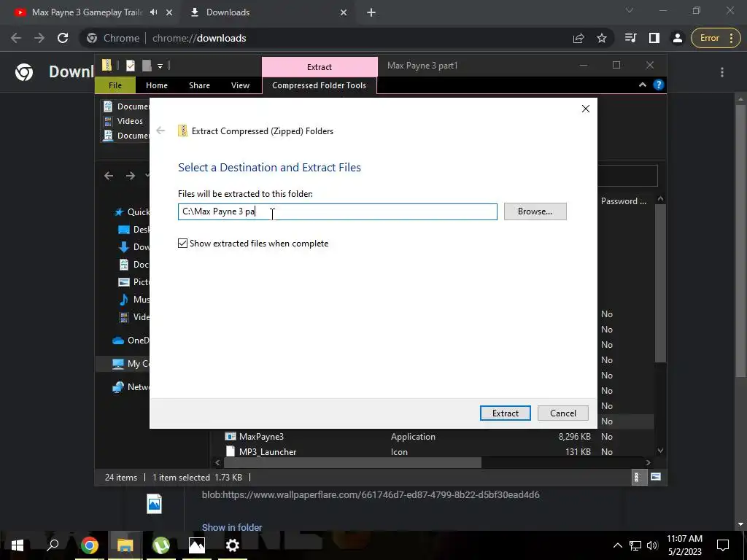Bookmark this page with the star icon

pyautogui.click(x=602, y=38)
